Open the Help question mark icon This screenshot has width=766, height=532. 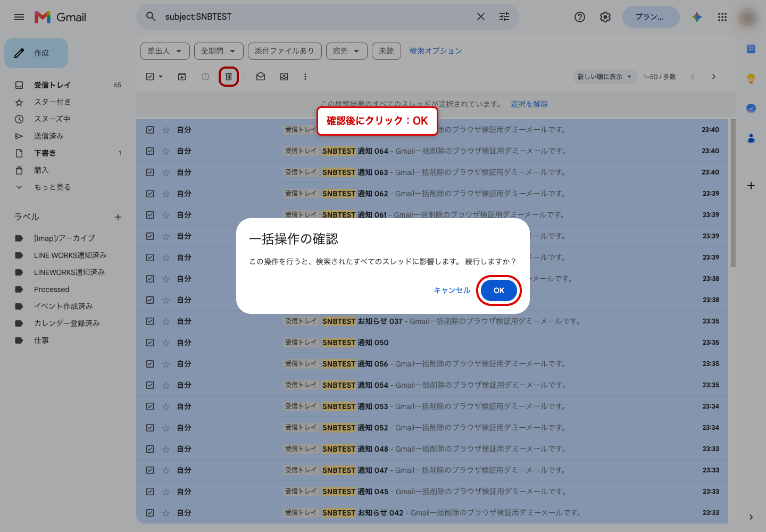click(580, 17)
